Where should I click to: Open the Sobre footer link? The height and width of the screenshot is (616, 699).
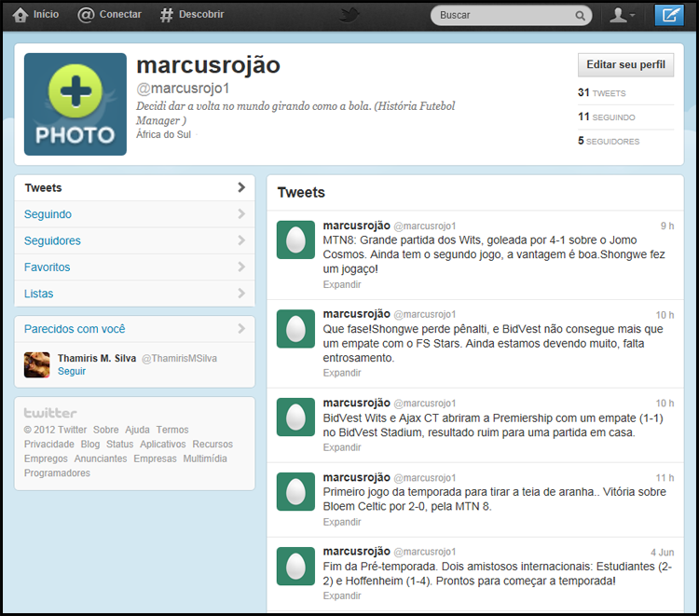[x=105, y=430]
